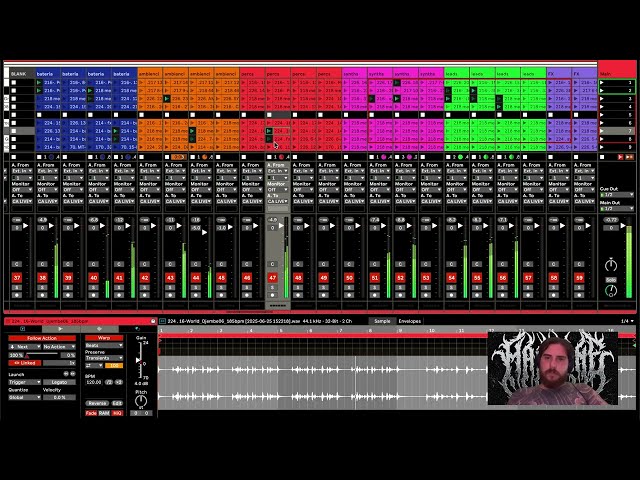The image size is (640, 480).
Task: Click the left launch nudge button
Action: point(66,374)
